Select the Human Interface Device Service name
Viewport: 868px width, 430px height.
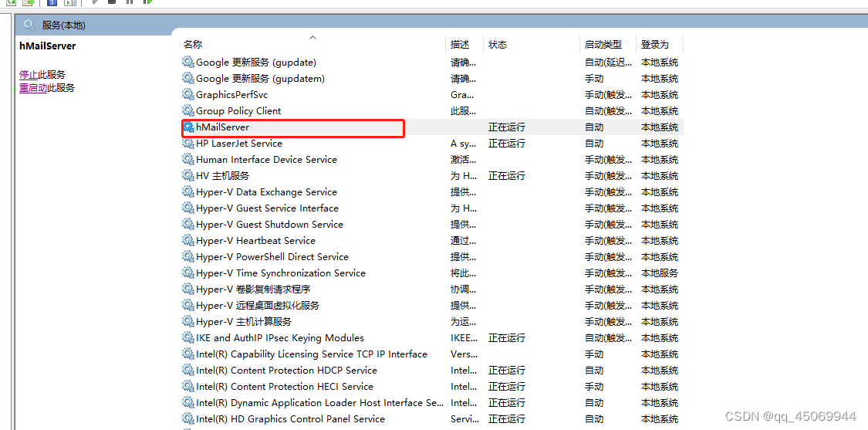pos(266,159)
